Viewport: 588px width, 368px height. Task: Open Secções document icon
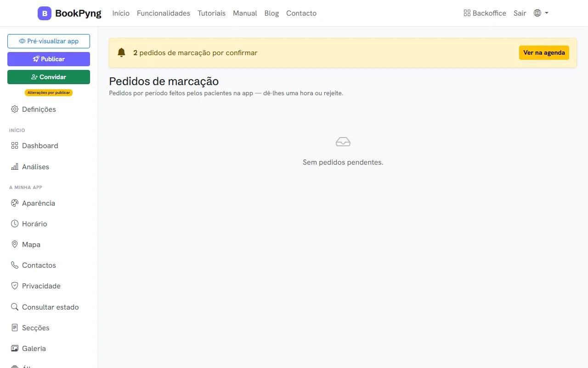coord(15,328)
